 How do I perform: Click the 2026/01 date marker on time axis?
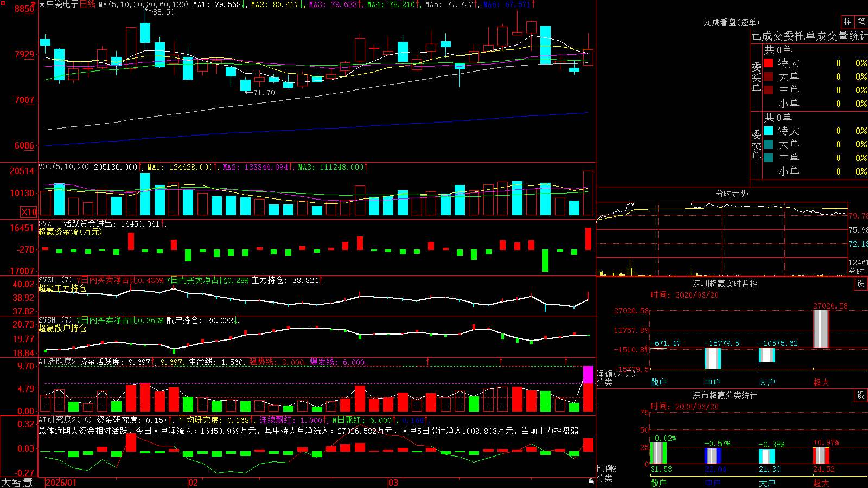tap(61, 483)
